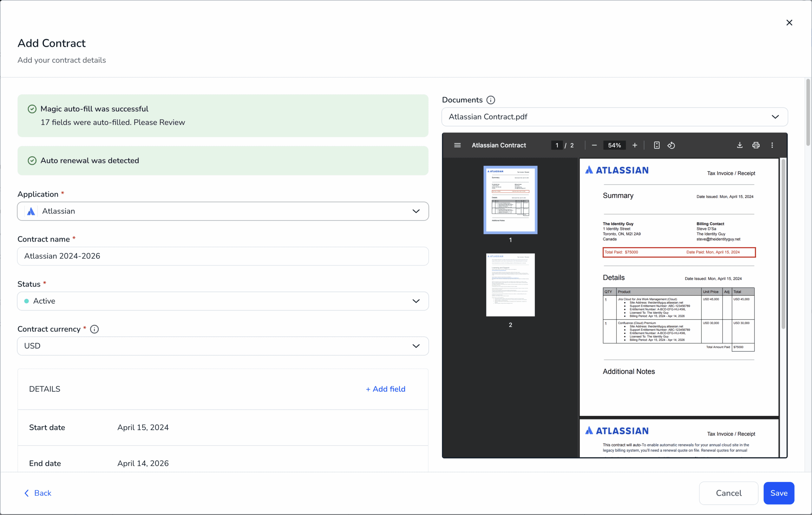This screenshot has width=812, height=515.
Task: Zoom out the PDF viewer
Action: tap(594, 145)
